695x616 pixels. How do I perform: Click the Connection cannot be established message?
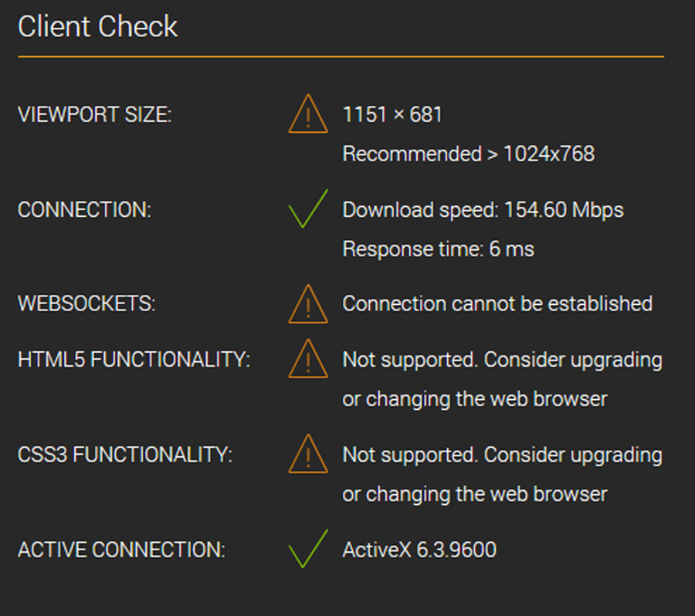497,304
